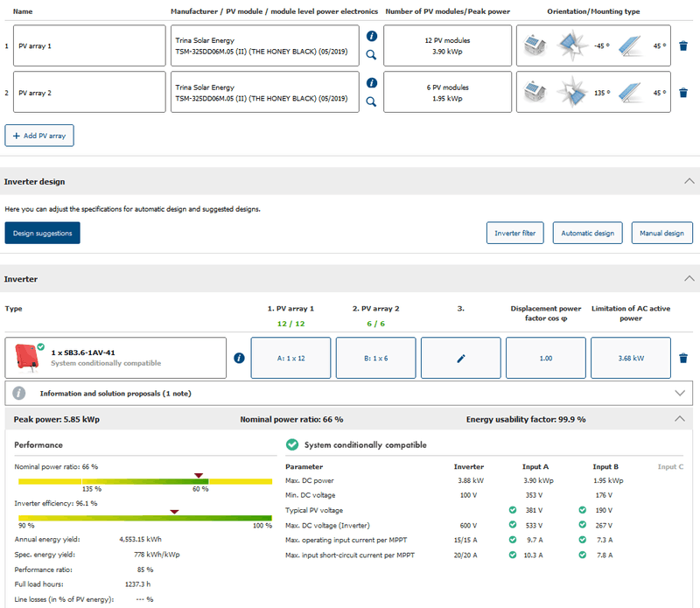
Task: Click magnifier search icon for PV array 1
Action: pyautogui.click(x=371, y=54)
